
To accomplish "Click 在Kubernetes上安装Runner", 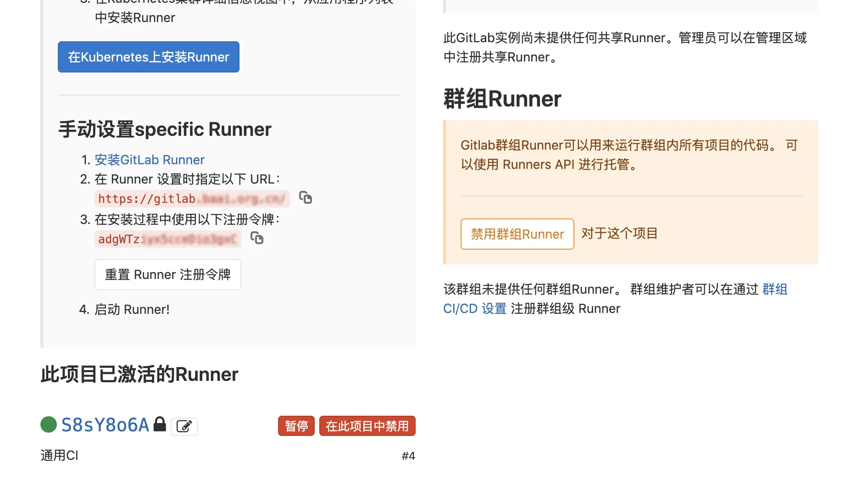I will (x=148, y=57).
